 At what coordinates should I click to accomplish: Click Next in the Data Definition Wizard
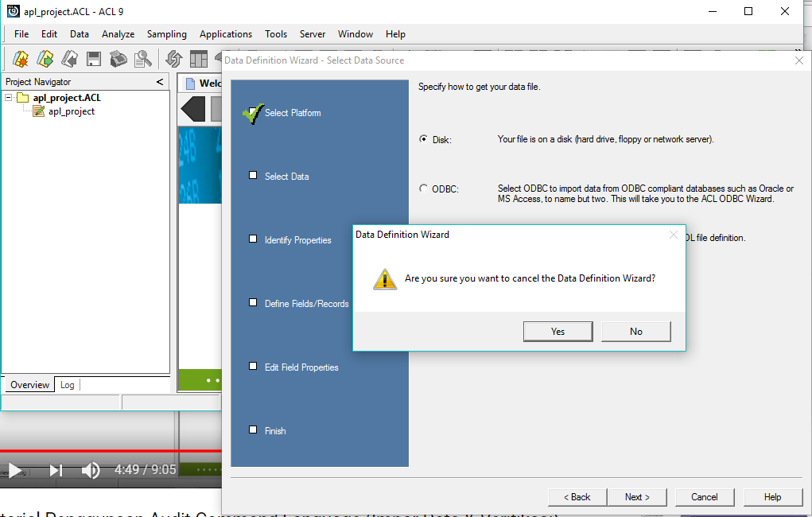click(636, 496)
